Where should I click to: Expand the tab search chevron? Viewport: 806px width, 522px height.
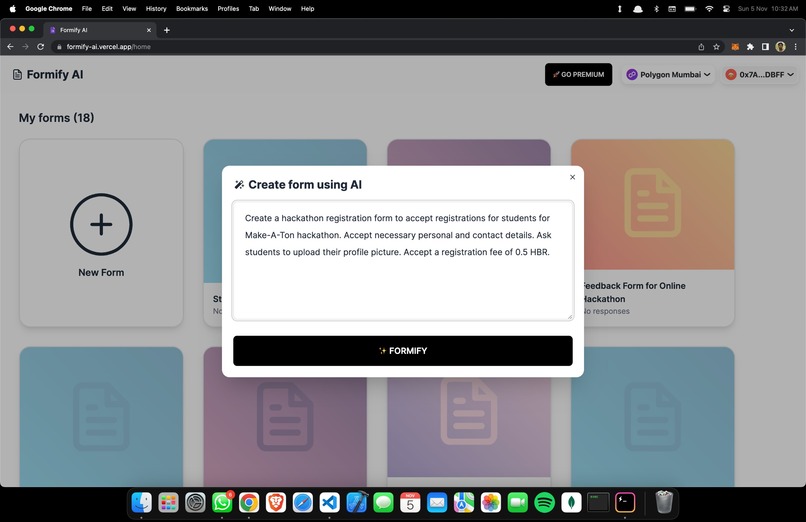point(792,30)
